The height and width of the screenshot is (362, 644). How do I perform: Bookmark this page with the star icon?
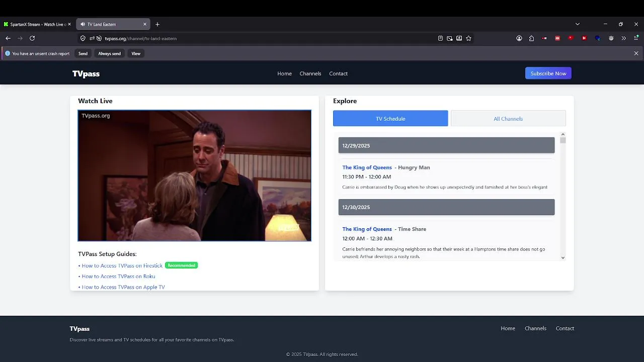point(469,38)
